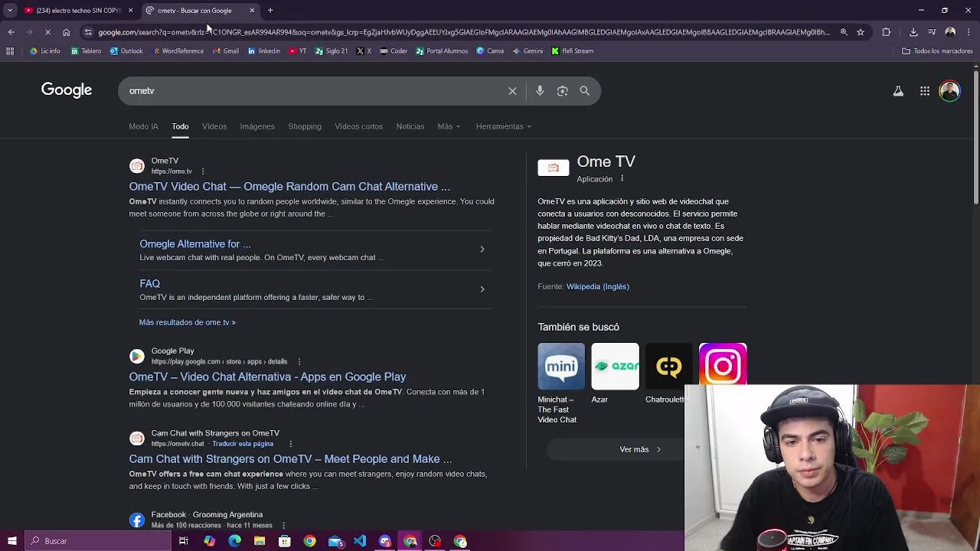Click Traducir esta página link
The image size is (980, 551).
(x=243, y=444)
